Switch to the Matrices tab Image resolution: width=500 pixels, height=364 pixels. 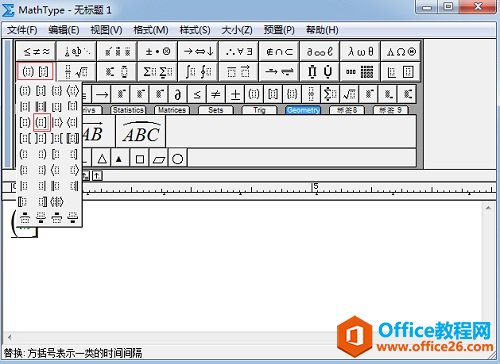pos(172,110)
